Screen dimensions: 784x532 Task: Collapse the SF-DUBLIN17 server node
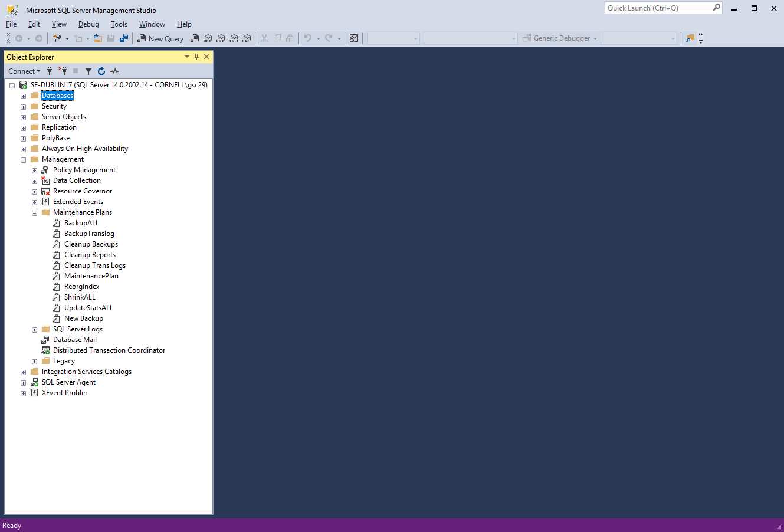(12, 85)
